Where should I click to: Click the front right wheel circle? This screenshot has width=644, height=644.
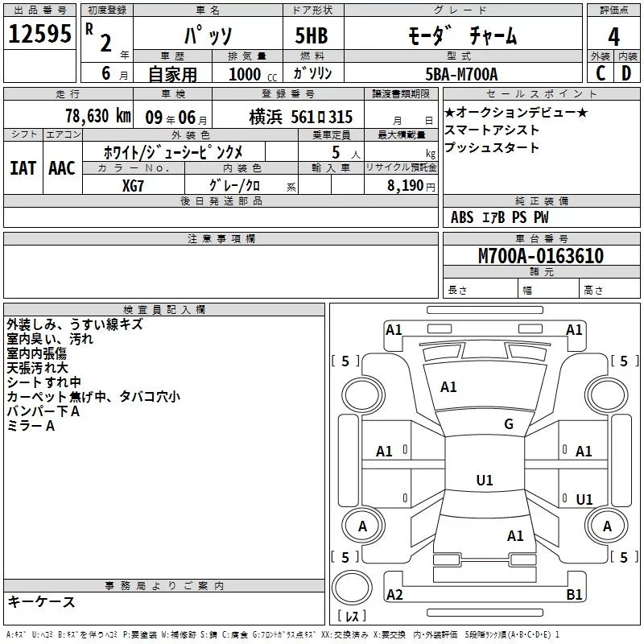coord(607,395)
